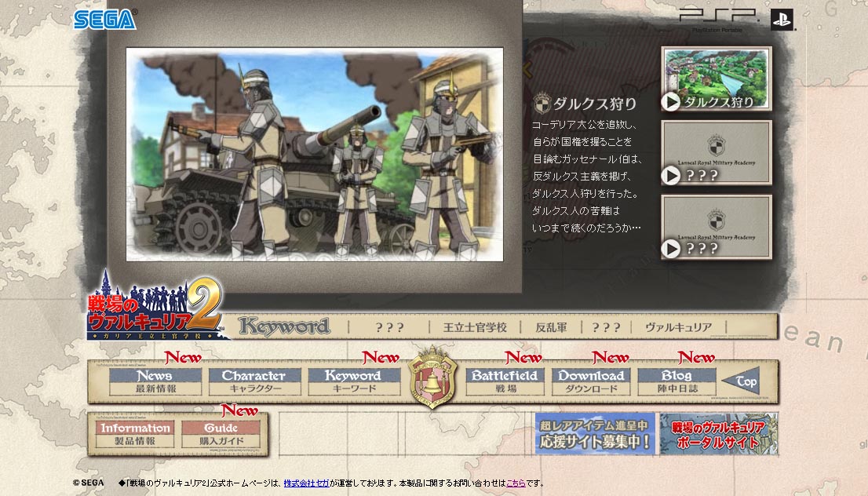
Task: Click the main soldiers and tank illustration
Action: click(x=315, y=155)
